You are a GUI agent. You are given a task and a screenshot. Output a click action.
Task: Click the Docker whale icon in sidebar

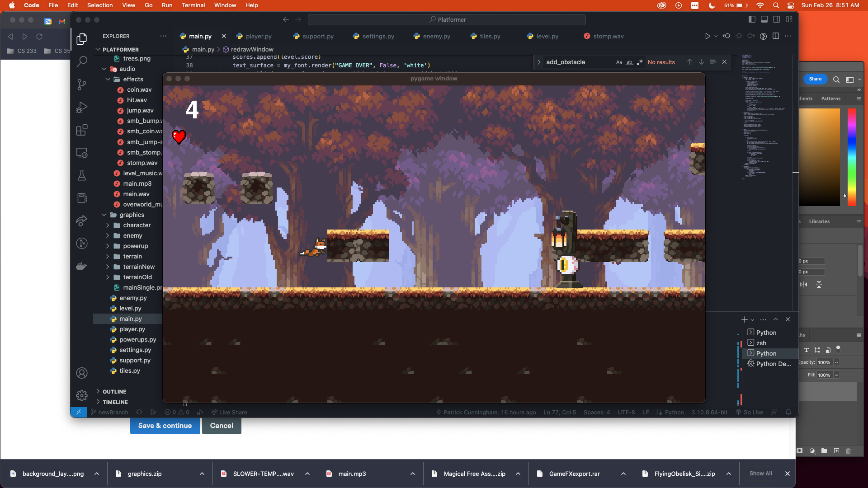82,266
